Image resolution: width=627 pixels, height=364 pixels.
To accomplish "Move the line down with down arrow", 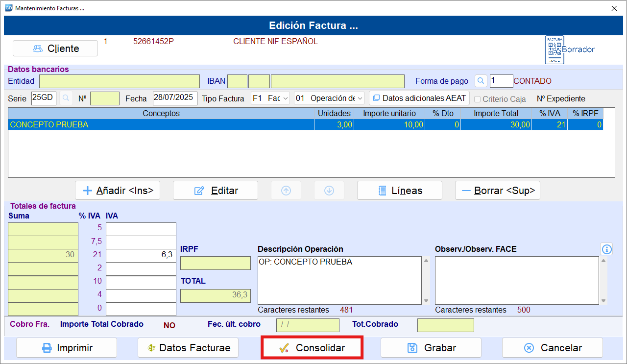I will [x=329, y=191].
